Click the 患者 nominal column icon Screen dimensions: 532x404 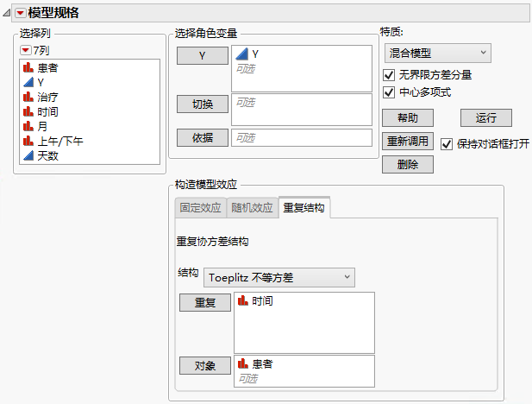click(28, 67)
